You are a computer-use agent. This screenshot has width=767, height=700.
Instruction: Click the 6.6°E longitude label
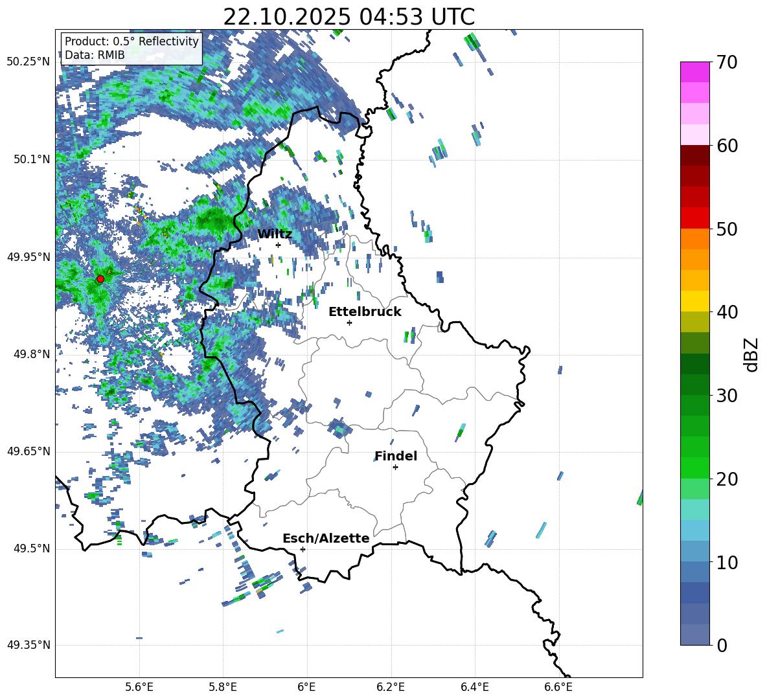558,687
